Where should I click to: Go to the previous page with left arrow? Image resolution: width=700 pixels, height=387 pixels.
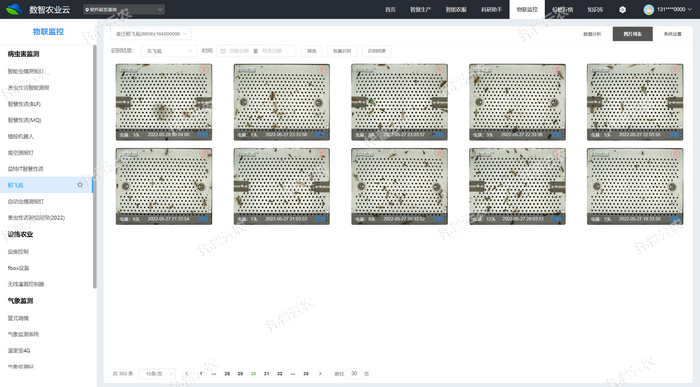(x=187, y=374)
